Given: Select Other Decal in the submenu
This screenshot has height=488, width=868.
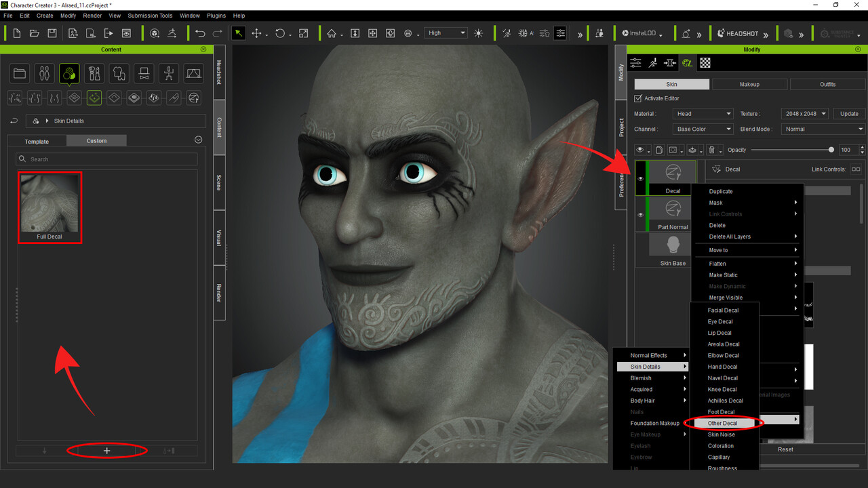Looking at the screenshot, I should (723, 423).
